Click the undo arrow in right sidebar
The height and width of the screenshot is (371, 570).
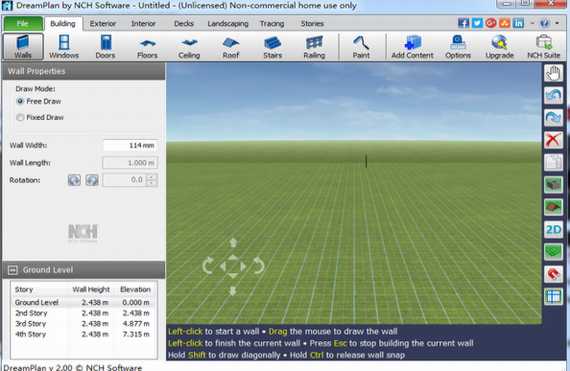pos(553,95)
